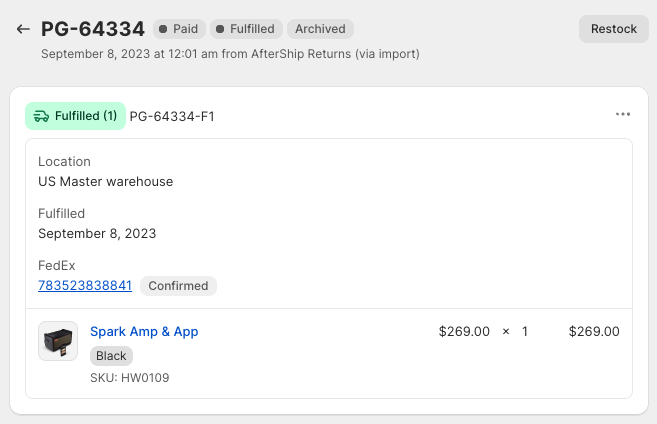This screenshot has height=424, width=657.
Task: Click the Restock button
Action: [x=613, y=29]
